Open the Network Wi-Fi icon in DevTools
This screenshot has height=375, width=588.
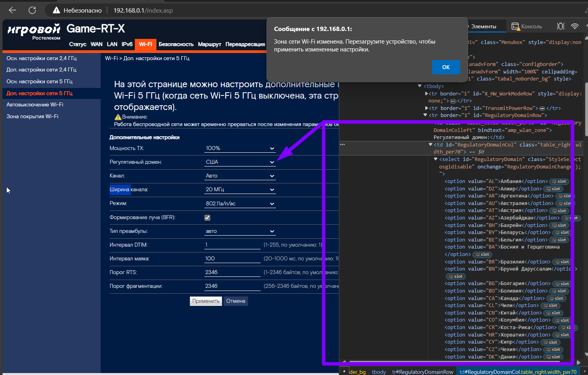tap(575, 26)
